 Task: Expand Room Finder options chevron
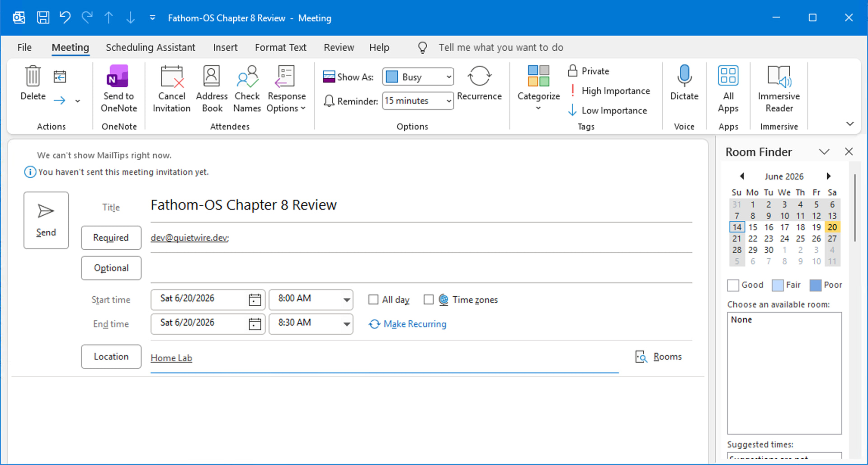tap(824, 152)
